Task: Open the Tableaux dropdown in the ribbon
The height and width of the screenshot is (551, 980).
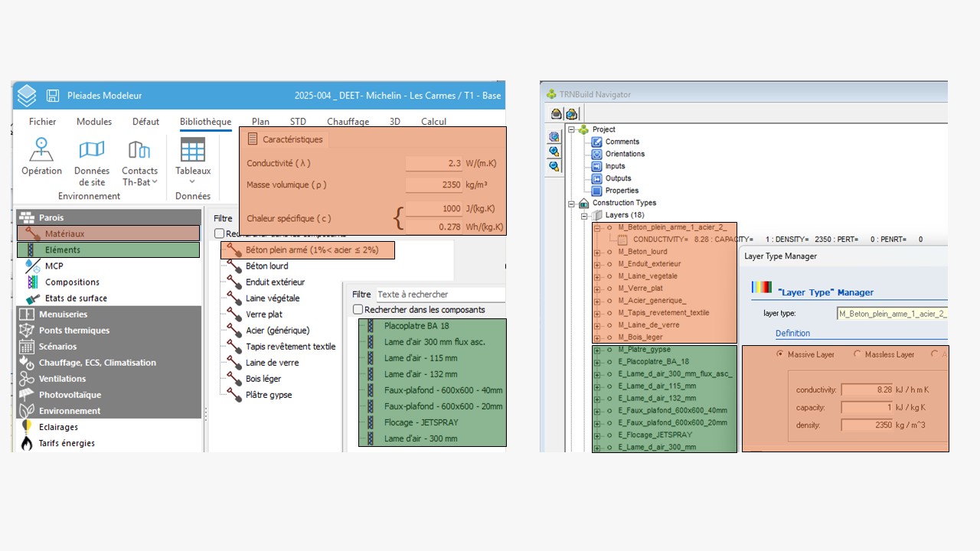Action: coord(192,181)
